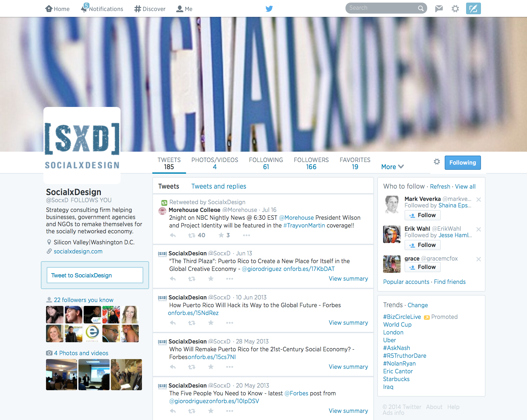Switch to Tweets and replies tab
Viewport: 527px width, 420px height.
(219, 186)
